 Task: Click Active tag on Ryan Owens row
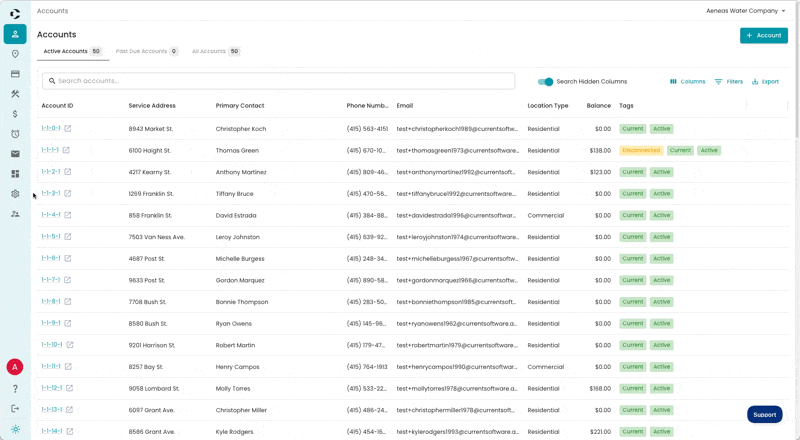(661, 323)
